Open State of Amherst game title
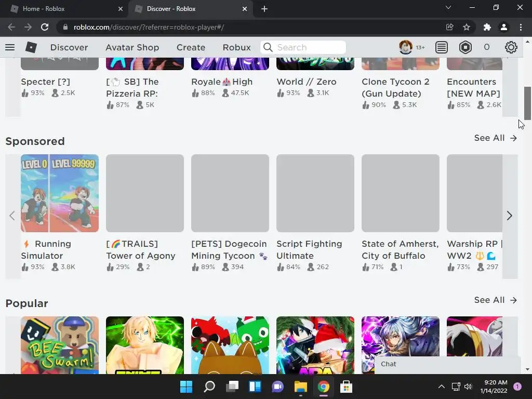The height and width of the screenshot is (399, 532). (400, 250)
